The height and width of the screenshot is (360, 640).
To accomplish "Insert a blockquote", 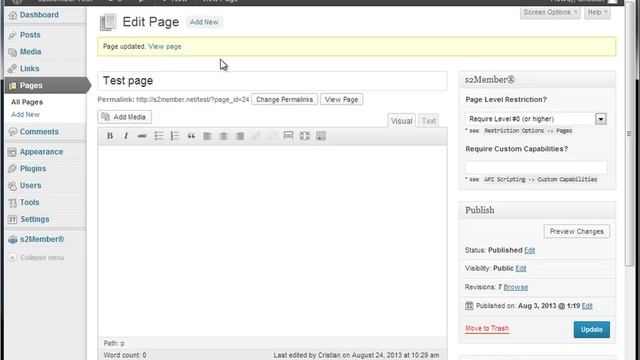I will (x=191, y=136).
